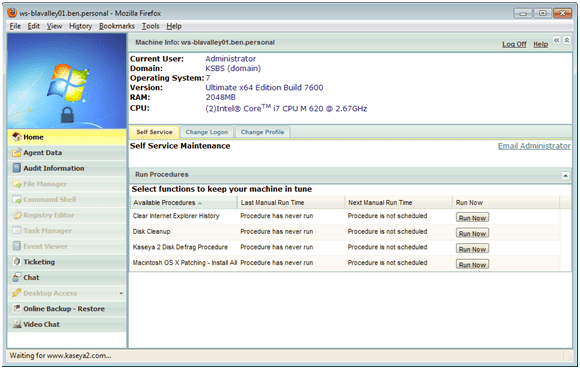
Task: Click the Log Off link
Action: coord(514,44)
